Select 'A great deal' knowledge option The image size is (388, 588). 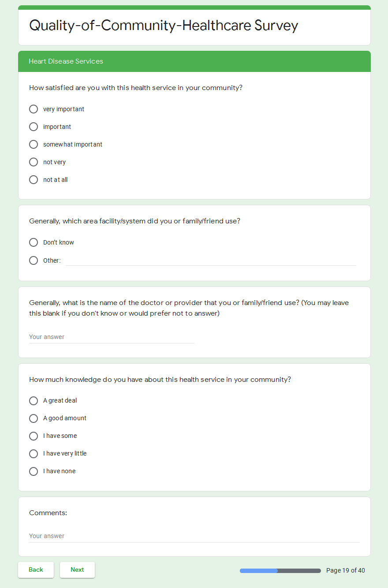(x=34, y=401)
